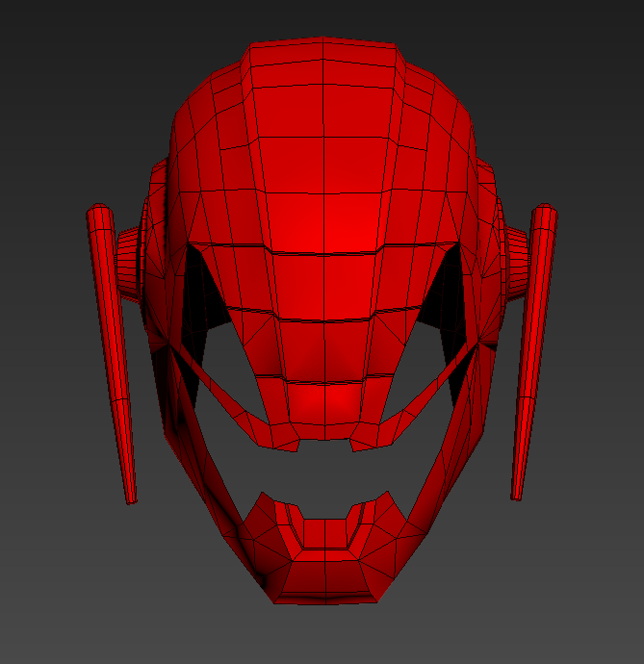Select the right antenna spike of the model
This screenshot has width=644, height=664.
coord(534,351)
